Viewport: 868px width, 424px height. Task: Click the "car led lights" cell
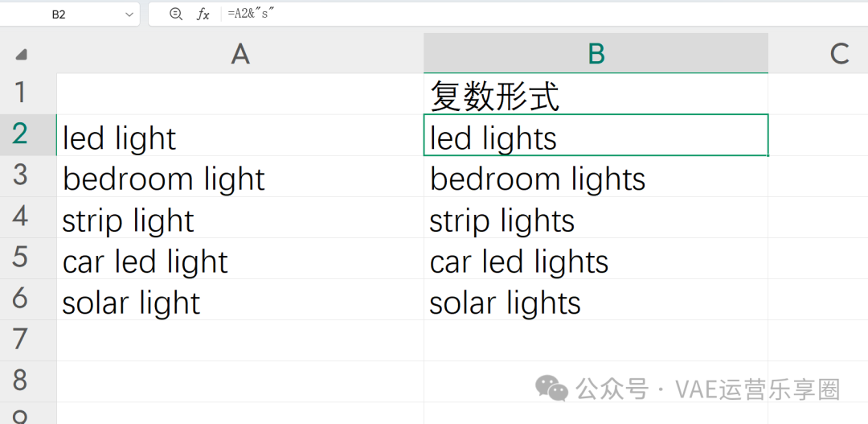click(x=596, y=259)
